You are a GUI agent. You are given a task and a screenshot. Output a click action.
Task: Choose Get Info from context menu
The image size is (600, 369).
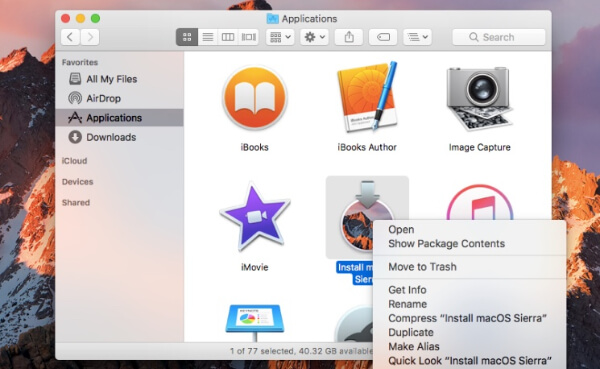click(470, 290)
